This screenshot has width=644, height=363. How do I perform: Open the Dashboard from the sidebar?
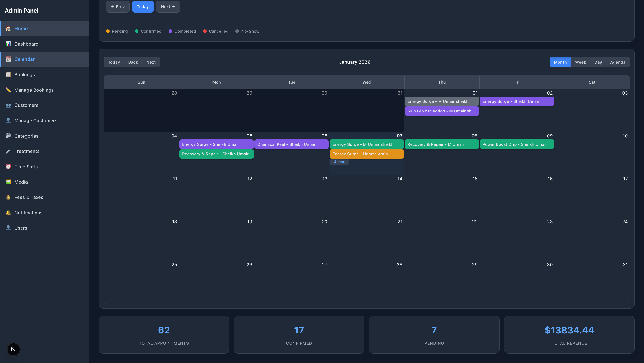(26, 44)
